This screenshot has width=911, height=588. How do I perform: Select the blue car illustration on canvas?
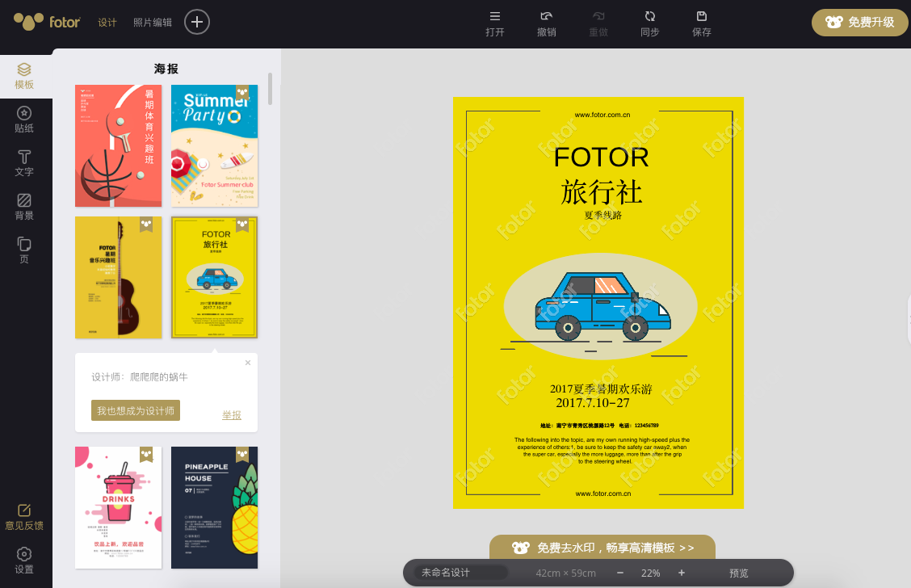point(602,306)
